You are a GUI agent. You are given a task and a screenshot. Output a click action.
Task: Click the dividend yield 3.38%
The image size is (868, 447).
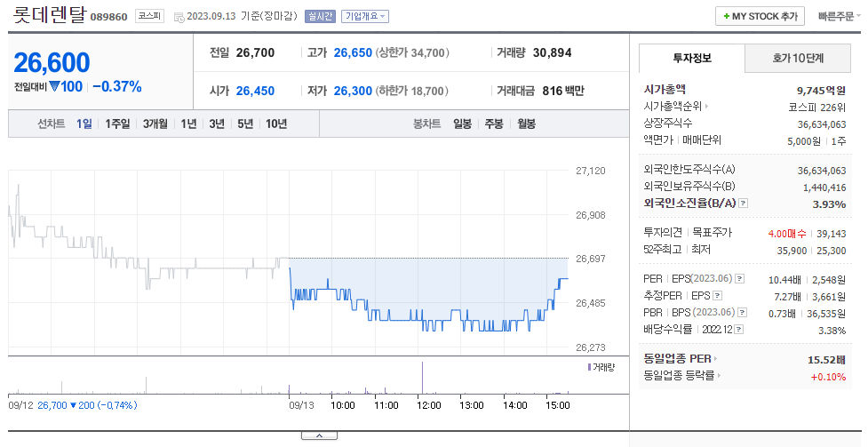coord(832,331)
